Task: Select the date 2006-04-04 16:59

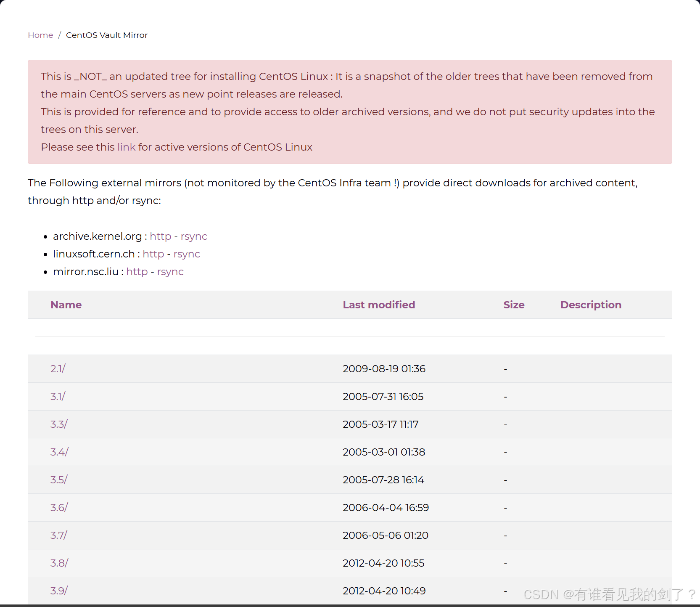Action: (x=386, y=507)
